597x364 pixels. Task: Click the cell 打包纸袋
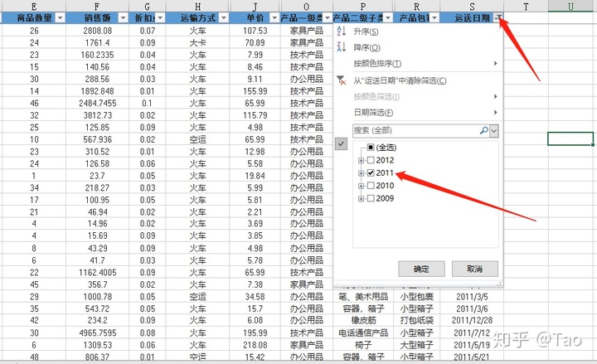point(417,320)
